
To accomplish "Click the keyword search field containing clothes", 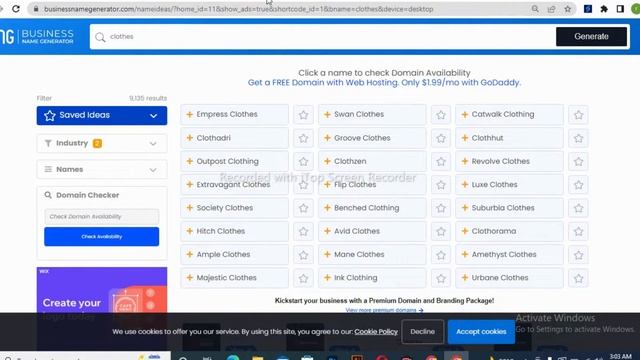I will click(x=322, y=36).
